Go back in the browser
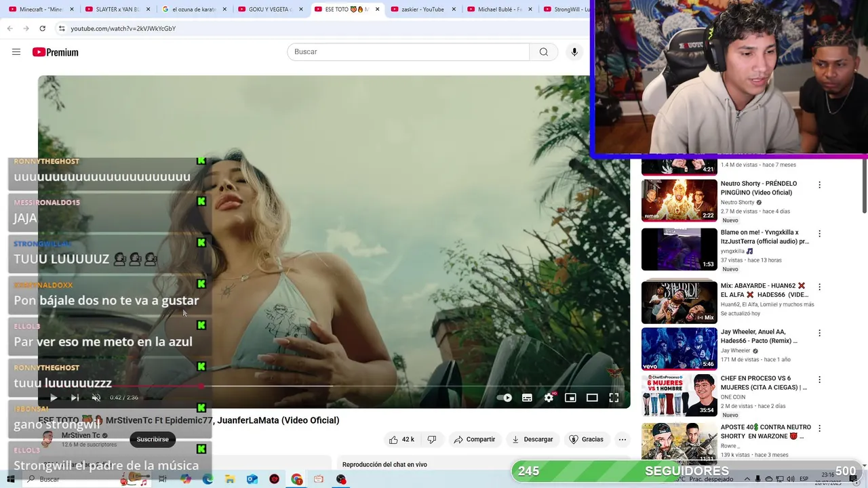 point(9,28)
